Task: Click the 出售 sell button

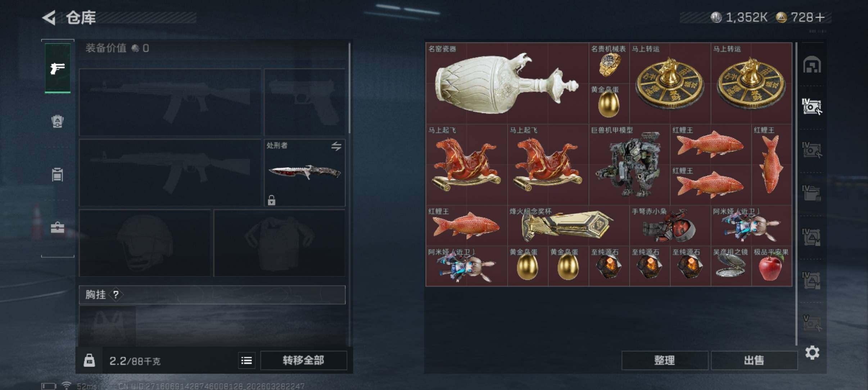Action: pos(754,360)
